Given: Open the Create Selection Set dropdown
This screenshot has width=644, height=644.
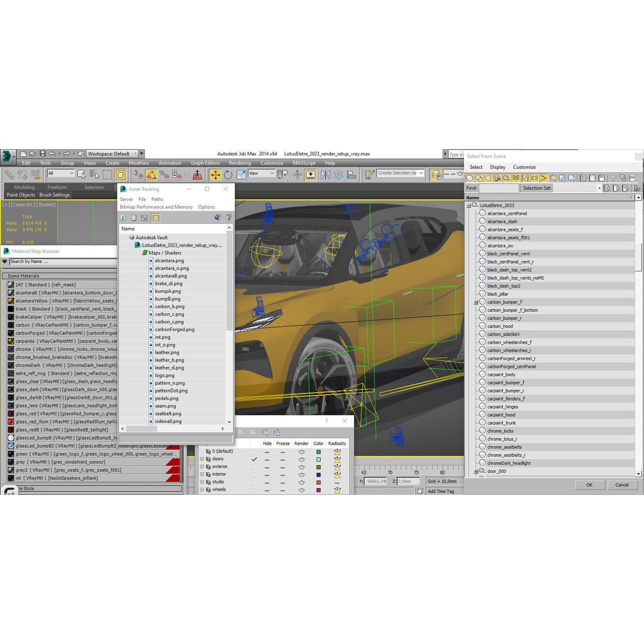Looking at the screenshot, I should [401, 174].
